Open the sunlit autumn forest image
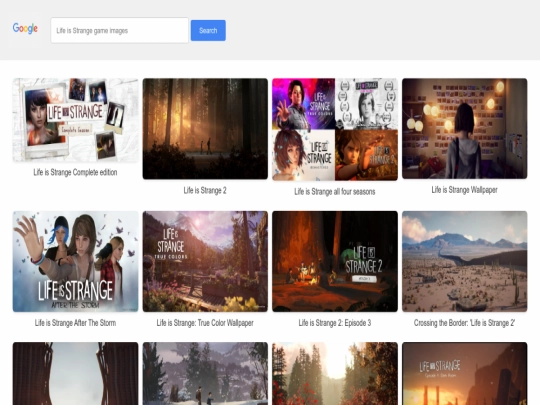 [x=335, y=373]
